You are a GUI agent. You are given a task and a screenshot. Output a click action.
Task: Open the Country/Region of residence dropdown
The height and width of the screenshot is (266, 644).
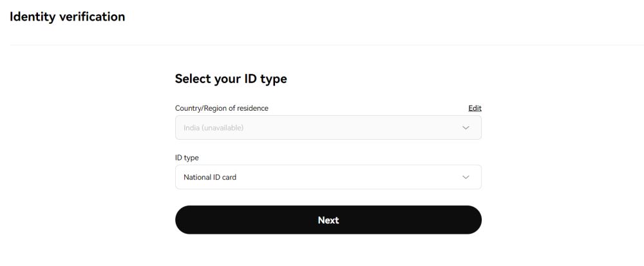[328, 128]
